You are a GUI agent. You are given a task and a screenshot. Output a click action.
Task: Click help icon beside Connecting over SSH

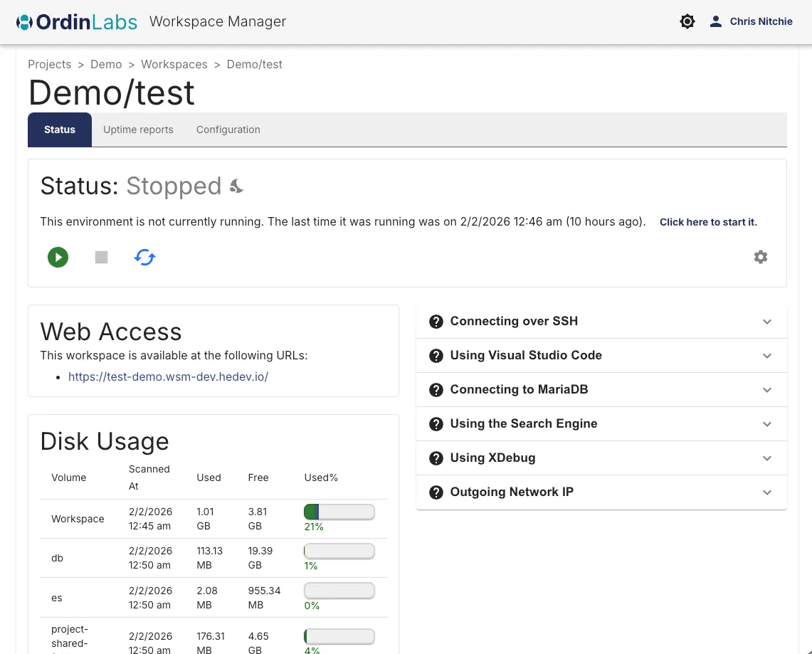[436, 322]
